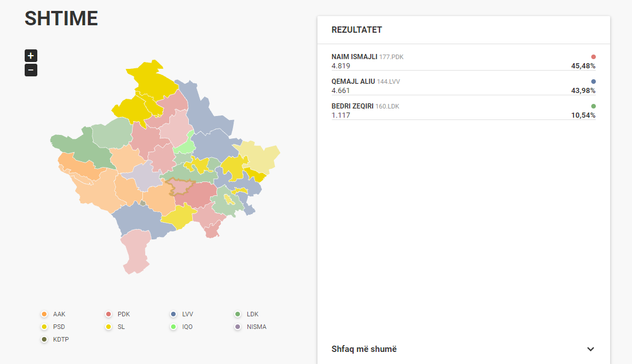Select candidate name BEDRI ZEQIRI

352,106
